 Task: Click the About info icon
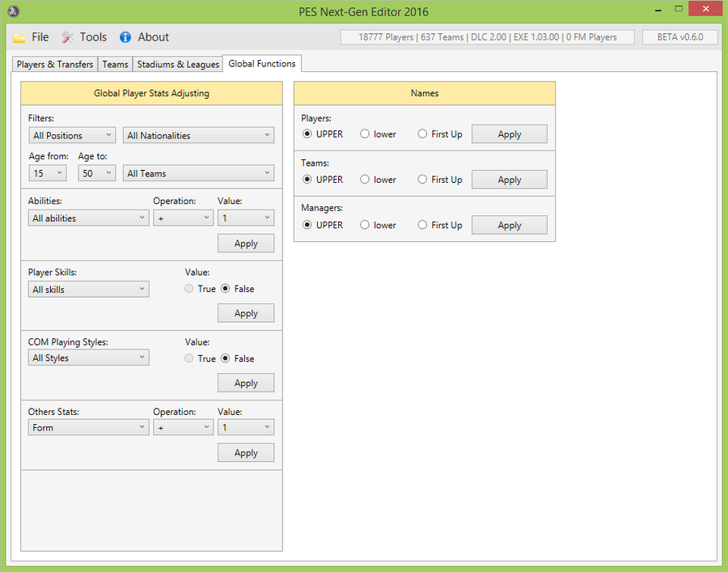pos(125,37)
